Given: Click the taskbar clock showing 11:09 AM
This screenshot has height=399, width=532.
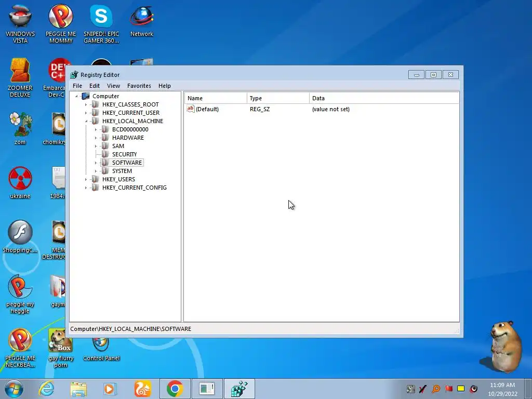Looking at the screenshot, I should (502, 389).
